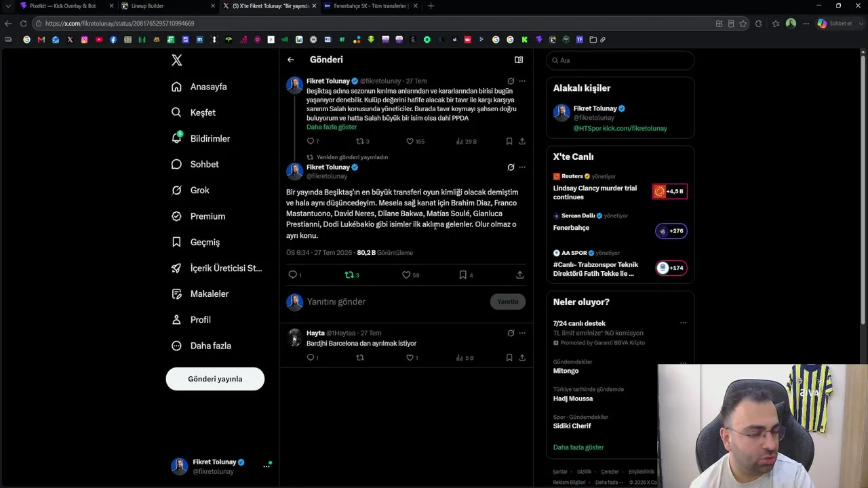The width and height of the screenshot is (868, 488).
Task: Share the main post via share icon
Action: pyautogui.click(x=519, y=274)
